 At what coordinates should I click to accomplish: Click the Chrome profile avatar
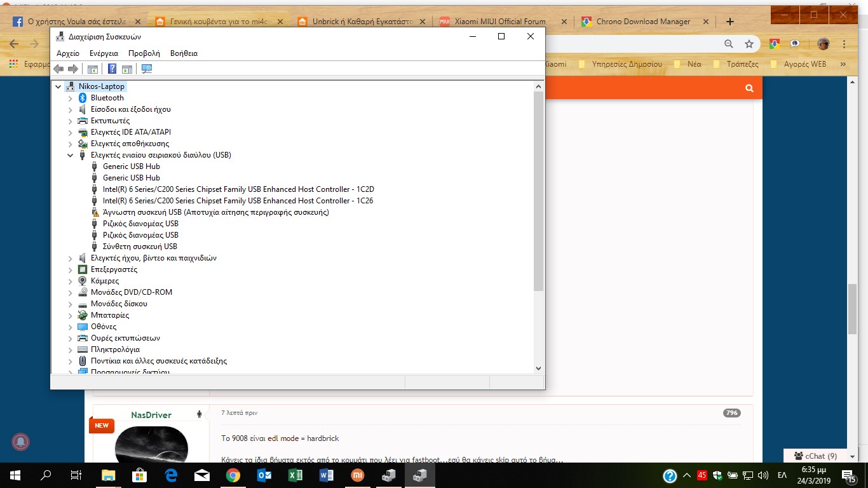(x=823, y=44)
